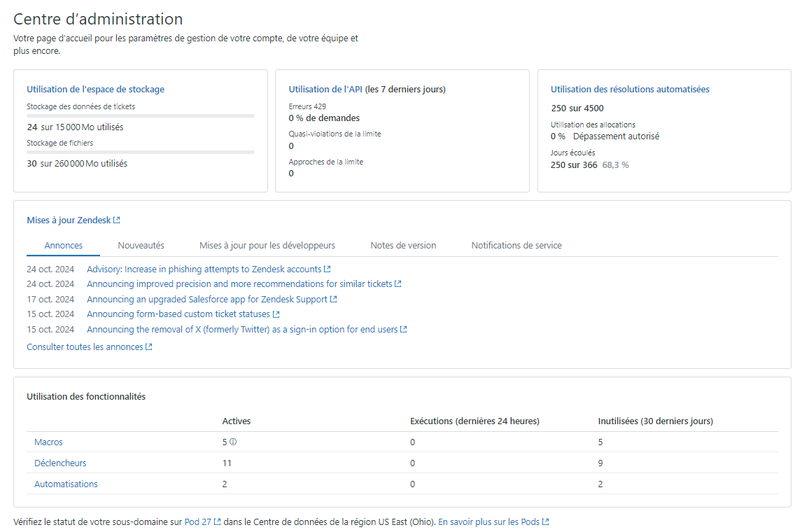Click the 'Actives' column header
The width and height of the screenshot is (802, 532).
pyautogui.click(x=237, y=421)
